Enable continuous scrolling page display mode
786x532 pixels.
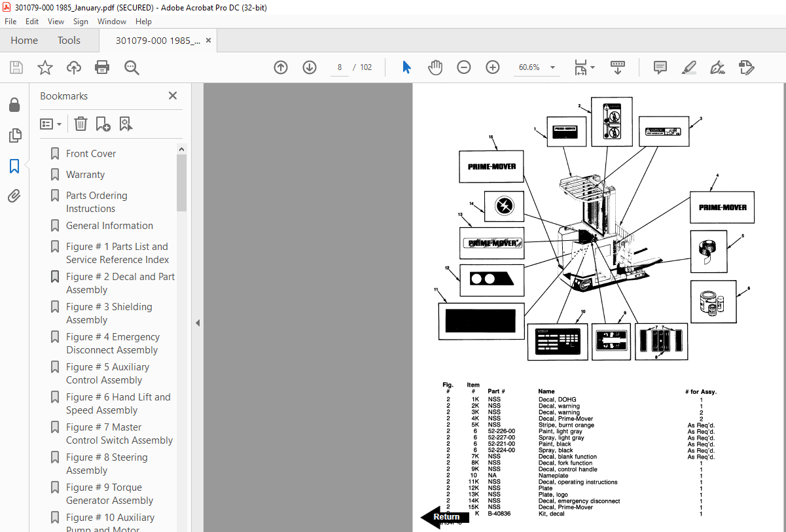617,67
